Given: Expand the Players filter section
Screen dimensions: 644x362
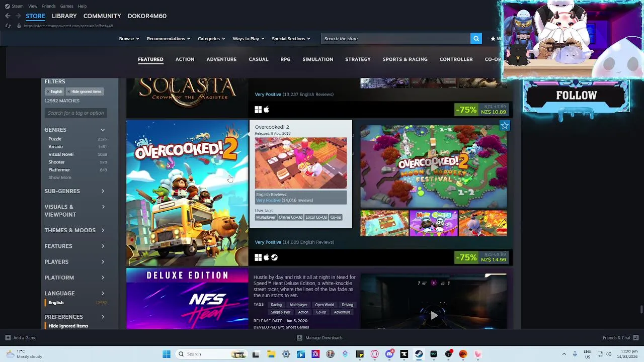Looking at the screenshot, I should pyautogui.click(x=75, y=262).
